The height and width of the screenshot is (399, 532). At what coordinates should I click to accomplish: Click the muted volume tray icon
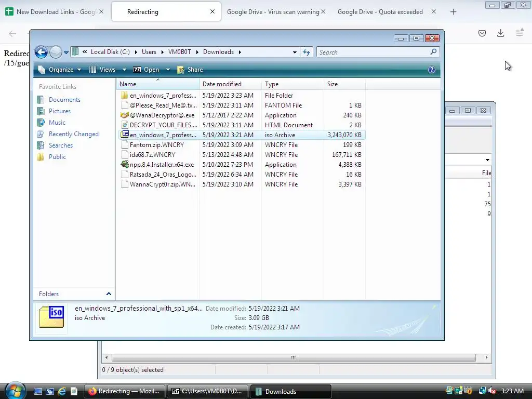click(x=492, y=391)
